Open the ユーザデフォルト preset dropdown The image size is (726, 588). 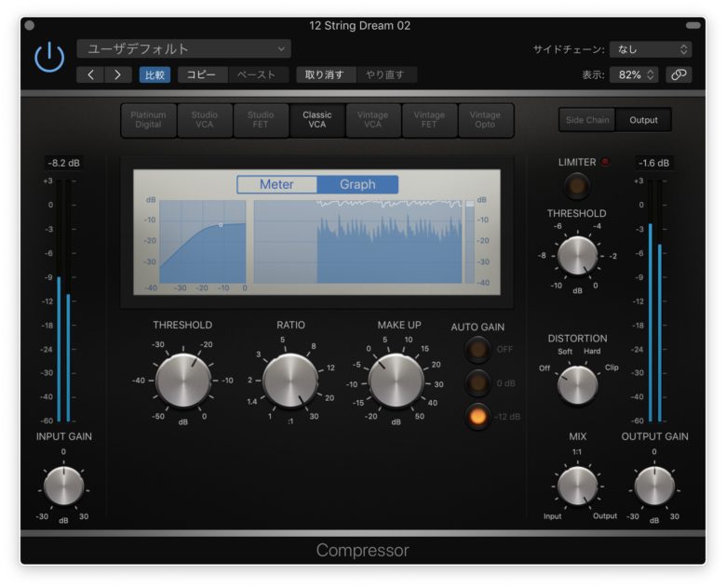(183, 48)
